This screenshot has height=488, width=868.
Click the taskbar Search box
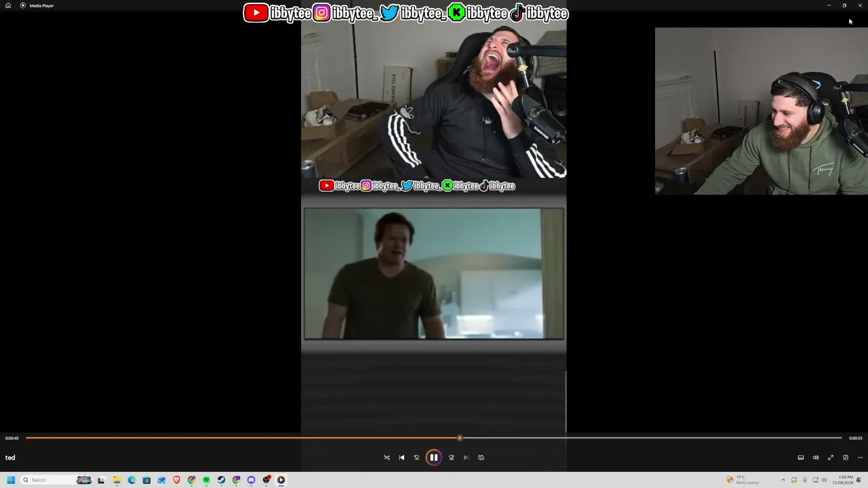click(x=57, y=480)
